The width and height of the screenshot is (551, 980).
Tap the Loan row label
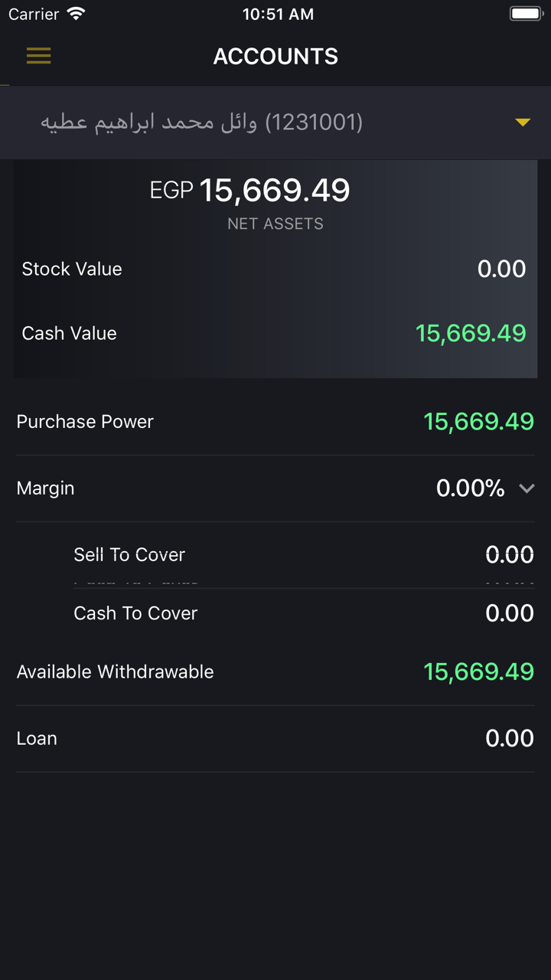(37, 739)
